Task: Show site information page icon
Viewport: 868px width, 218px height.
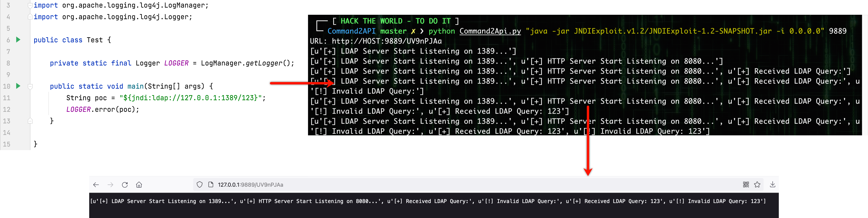Action: (x=211, y=185)
